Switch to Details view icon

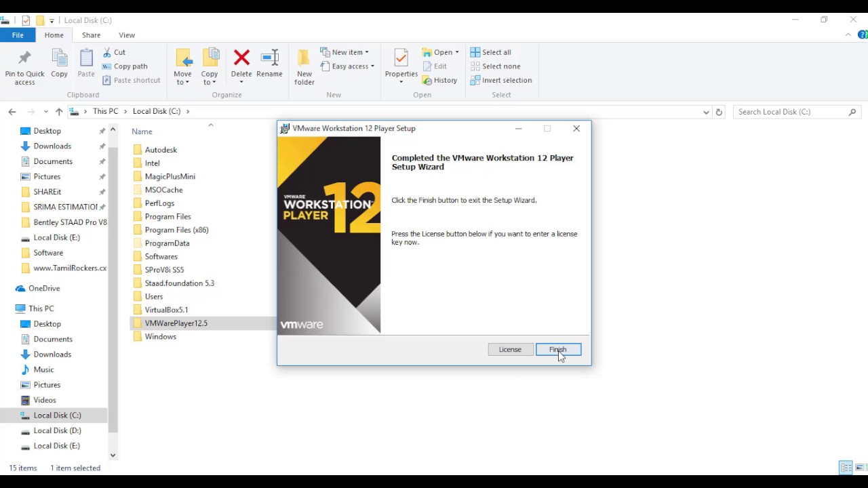pyautogui.click(x=846, y=468)
